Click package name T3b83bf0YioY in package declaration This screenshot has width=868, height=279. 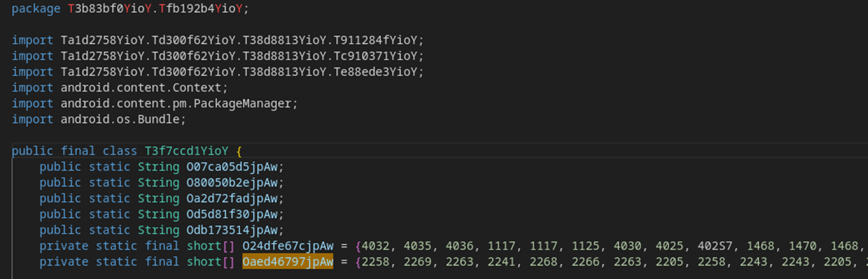coord(109,9)
